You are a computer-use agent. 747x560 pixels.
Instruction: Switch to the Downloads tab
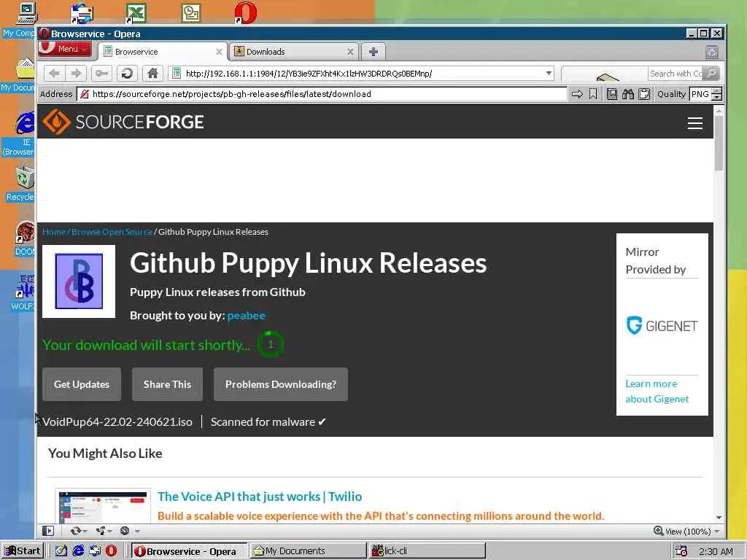click(293, 52)
